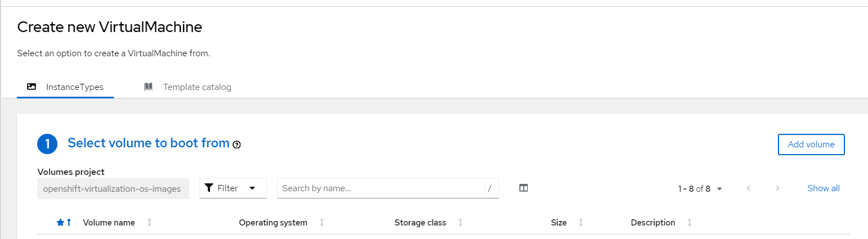The image size is (868, 239).
Task: Expand the Filter dropdown
Action: pos(252,188)
